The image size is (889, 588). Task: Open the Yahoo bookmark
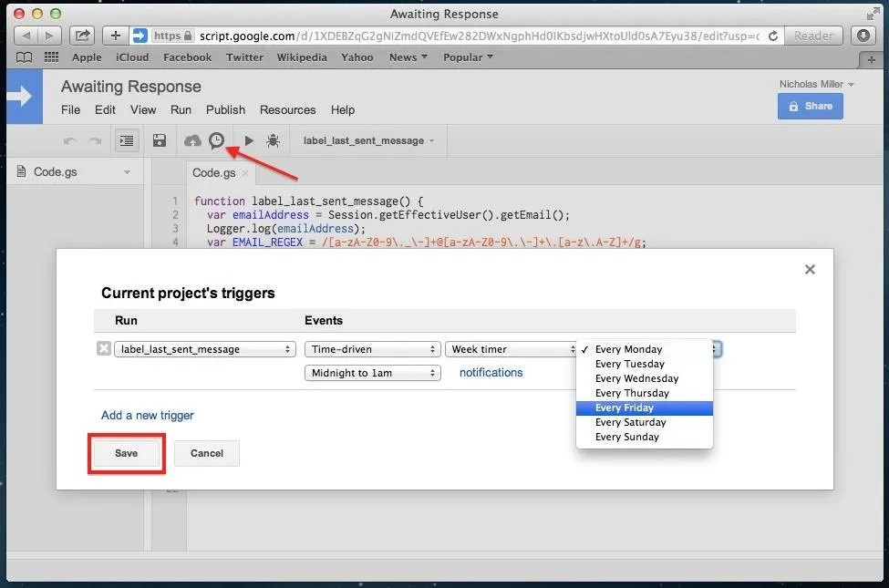(x=357, y=57)
